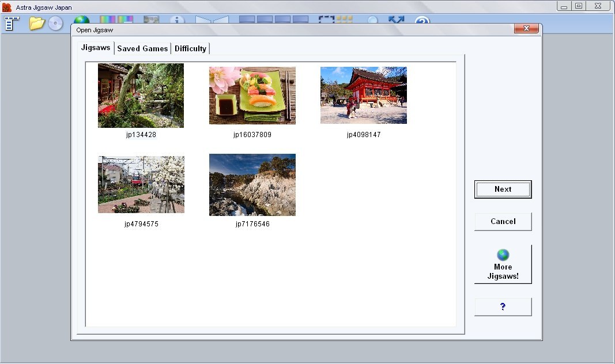Open a puzzle using the folder icon
The image size is (615, 364).
(36, 24)
